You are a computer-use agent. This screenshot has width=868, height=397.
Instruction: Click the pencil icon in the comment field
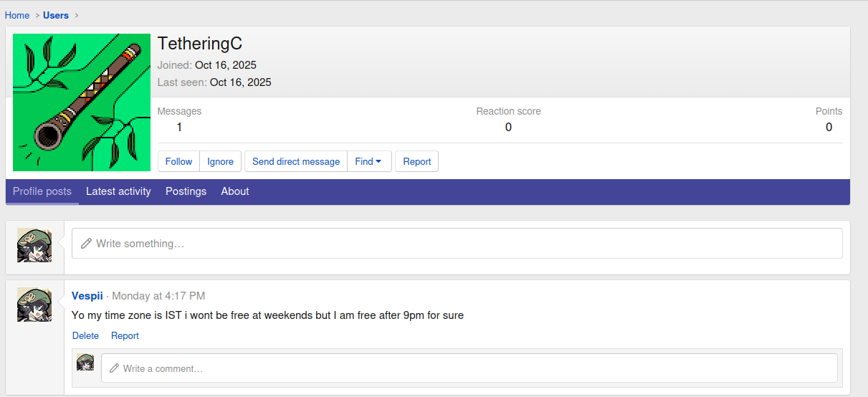pyautogui.click(x=114, y=368)
